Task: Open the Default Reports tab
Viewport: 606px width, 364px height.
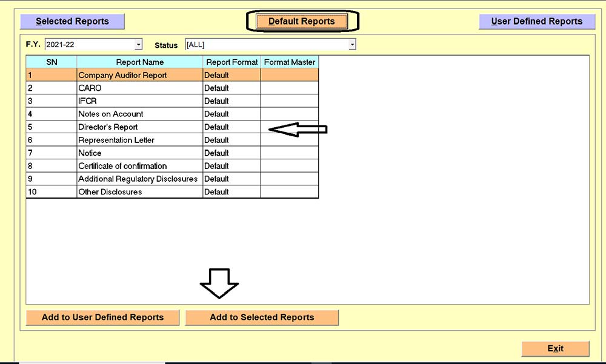Action: (x=301, y=21)
